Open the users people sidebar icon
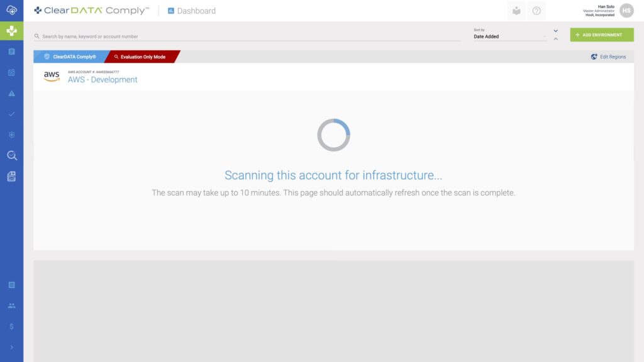This screenshot has width=644, height=362. (x=11, y=306)
